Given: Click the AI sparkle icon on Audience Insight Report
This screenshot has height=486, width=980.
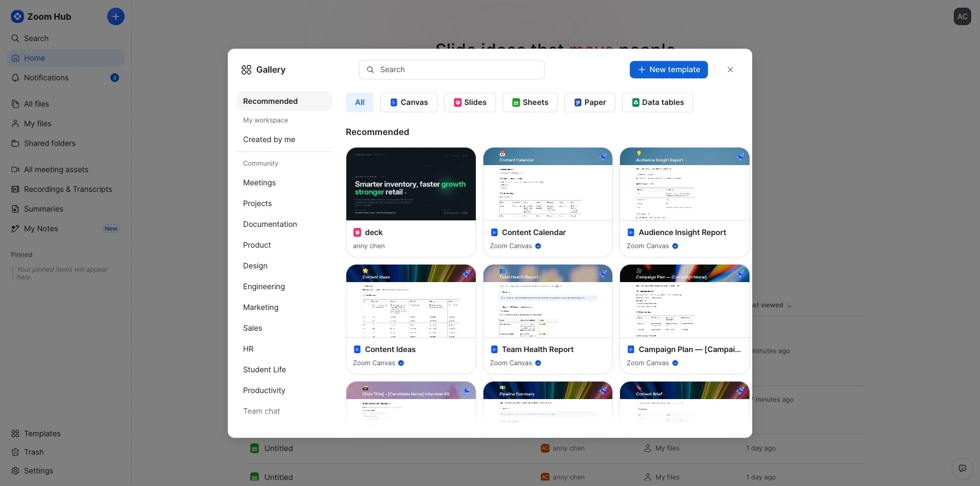Looking at the screenshot, I should pos(740,156).
